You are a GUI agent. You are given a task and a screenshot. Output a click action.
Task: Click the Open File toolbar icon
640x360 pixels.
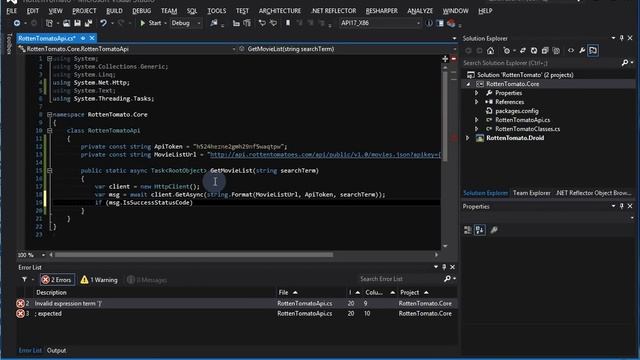tap(67, 23)
